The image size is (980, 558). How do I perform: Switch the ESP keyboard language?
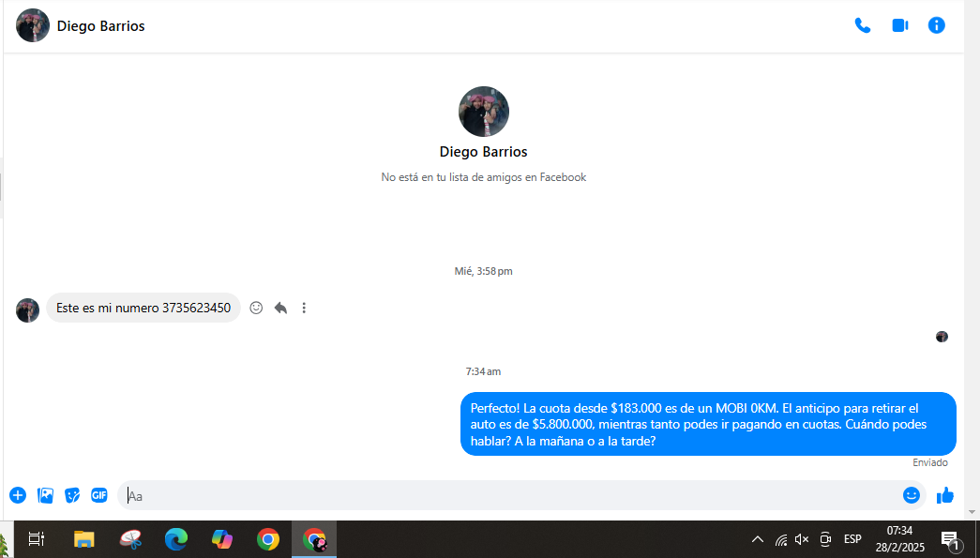pyautogui.click(x=852, y=539)
